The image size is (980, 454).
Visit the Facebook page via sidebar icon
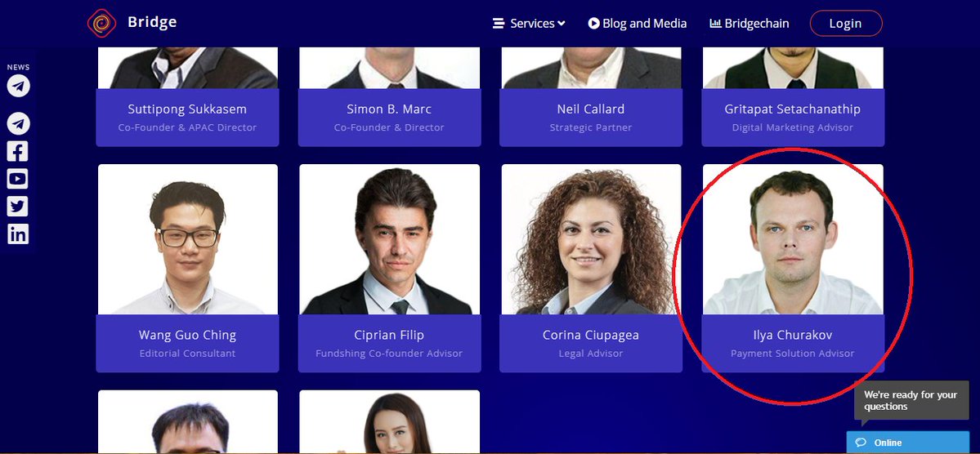pyautogui.click(x=17, y=152)
